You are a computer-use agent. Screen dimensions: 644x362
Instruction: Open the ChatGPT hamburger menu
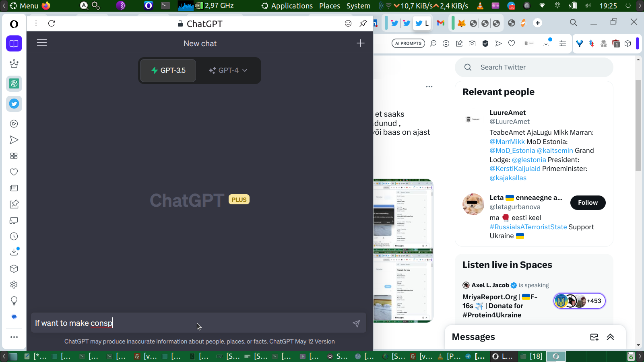pos(42,43)
